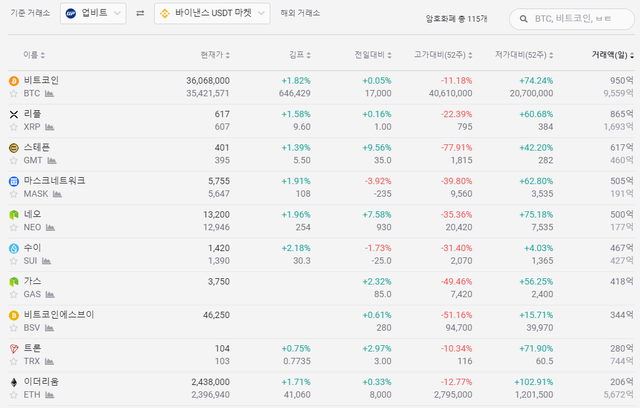
Task: Favorite BTC with the star
Action: (14, 94)
